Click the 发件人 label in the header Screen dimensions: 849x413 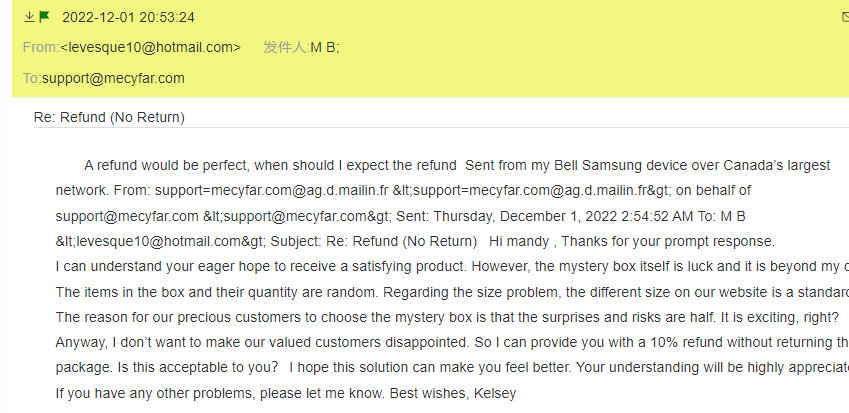[285, 47]
